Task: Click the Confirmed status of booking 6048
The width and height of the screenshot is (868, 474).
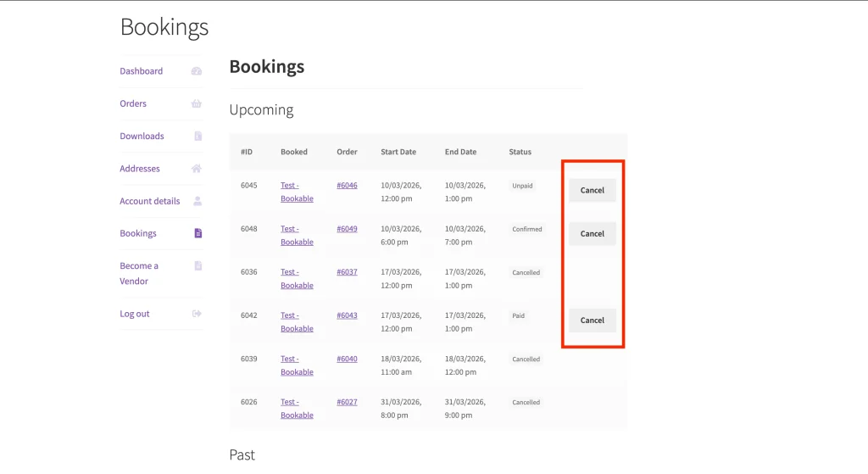Action: [x=527, y=229]
